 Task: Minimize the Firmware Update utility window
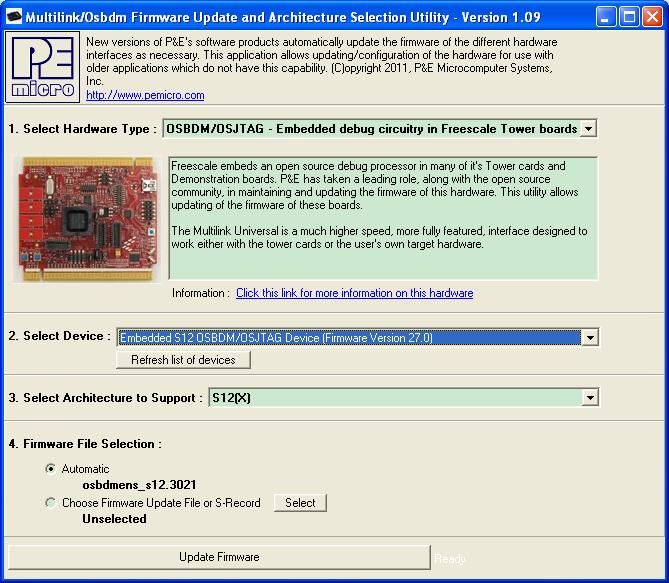605,17
